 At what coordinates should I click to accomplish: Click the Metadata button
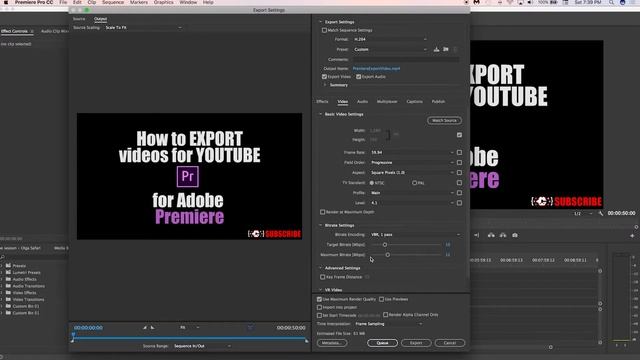click(332, 343)
